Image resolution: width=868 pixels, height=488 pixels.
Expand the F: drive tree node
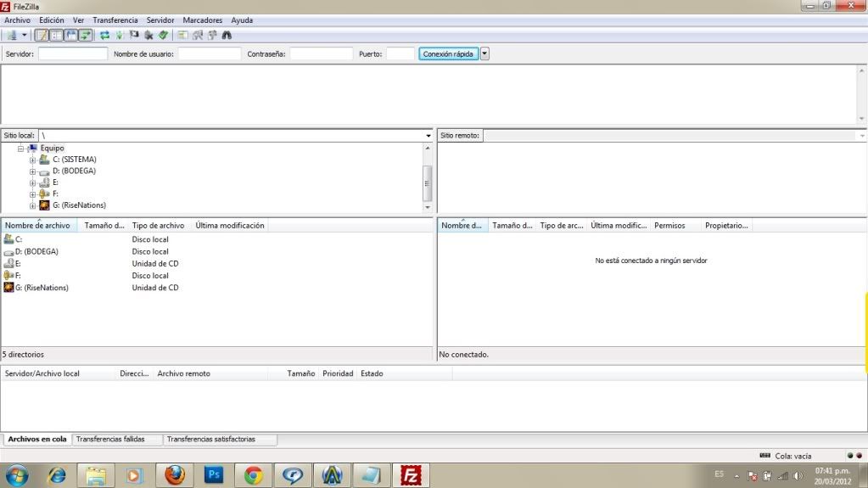click(32, 194)
